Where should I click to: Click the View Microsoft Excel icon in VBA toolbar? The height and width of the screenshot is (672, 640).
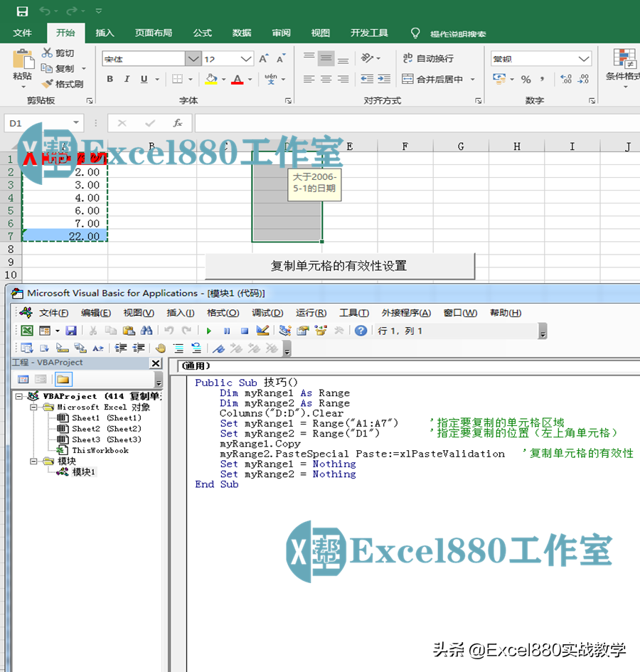(27, 331)
